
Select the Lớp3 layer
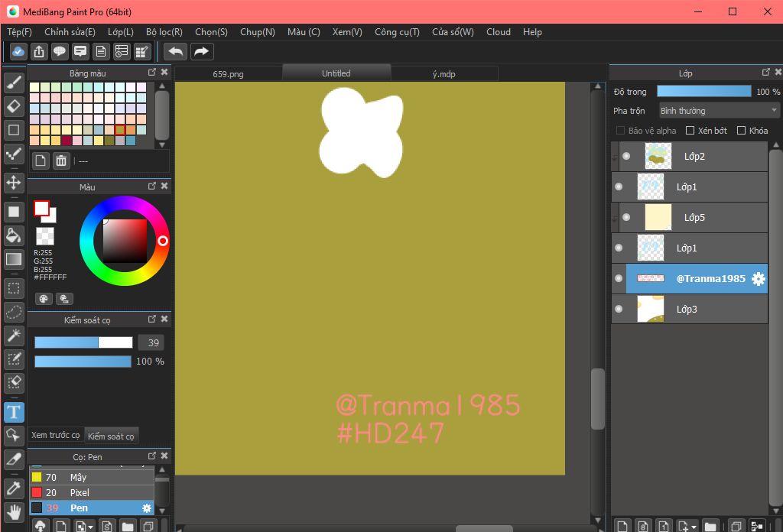click(690, 309)
